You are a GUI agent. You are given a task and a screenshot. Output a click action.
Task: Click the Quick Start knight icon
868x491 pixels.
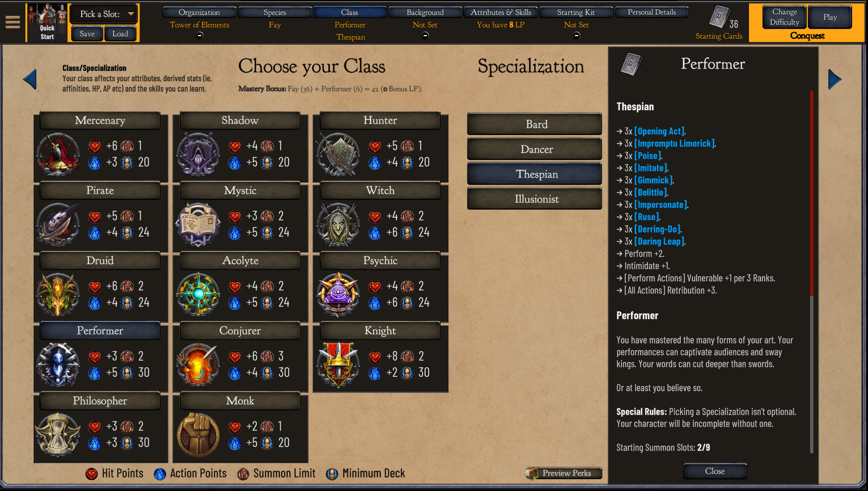(47, 22)
